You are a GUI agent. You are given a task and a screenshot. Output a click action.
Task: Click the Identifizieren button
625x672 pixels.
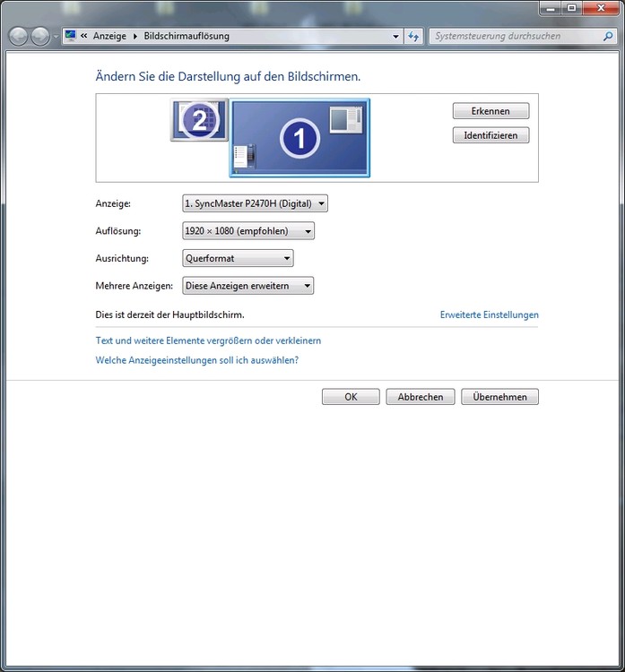(490, 135)
